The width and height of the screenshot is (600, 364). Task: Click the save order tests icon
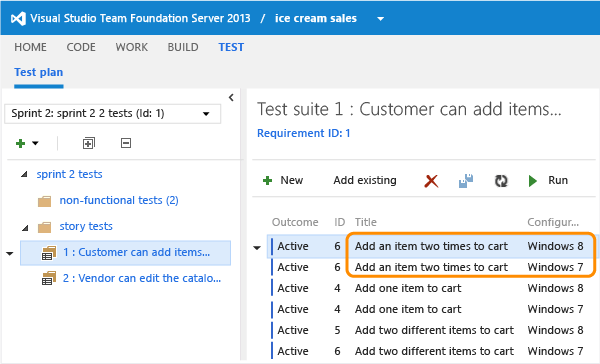tap(466, 181)
